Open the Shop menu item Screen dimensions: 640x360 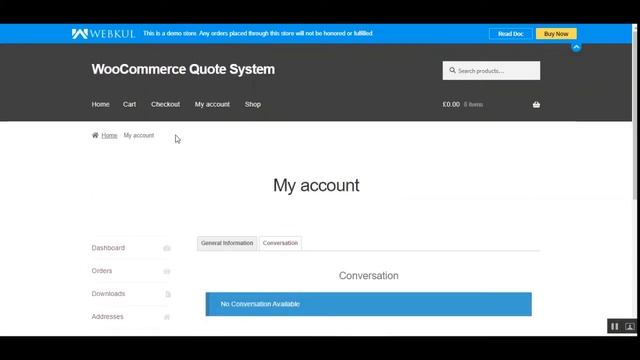(253, 104)
